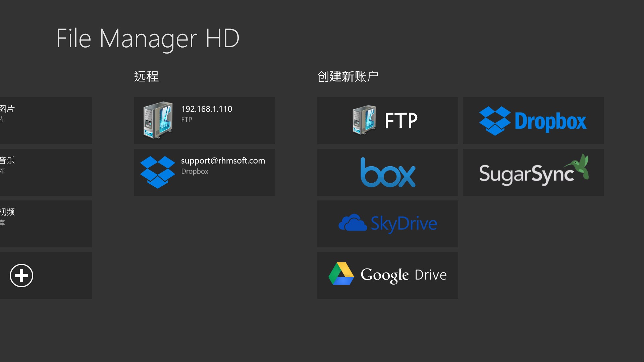Add a new SugarSync account
Image resolution: width=644 pixels, height=362 pixels.
(533, 172)
